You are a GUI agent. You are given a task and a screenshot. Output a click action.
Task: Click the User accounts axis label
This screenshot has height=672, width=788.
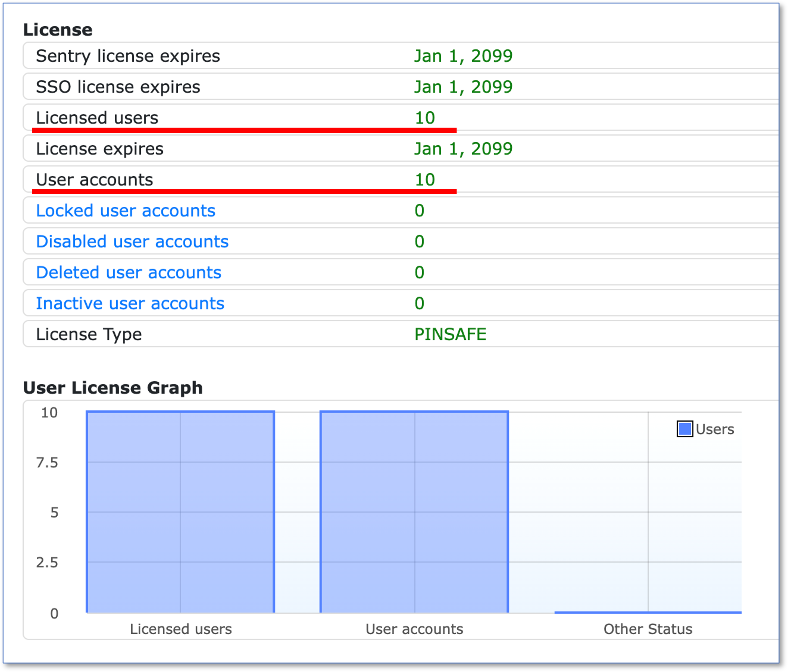pos(414,629)
